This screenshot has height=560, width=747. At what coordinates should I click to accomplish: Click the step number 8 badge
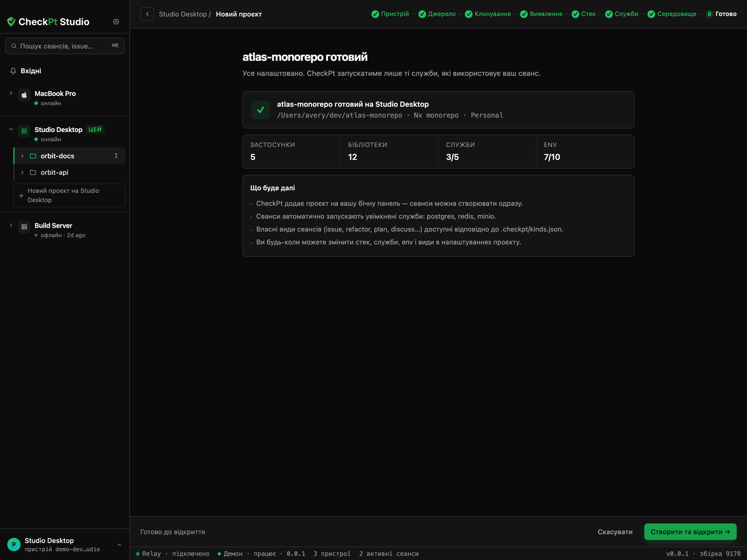710,14
